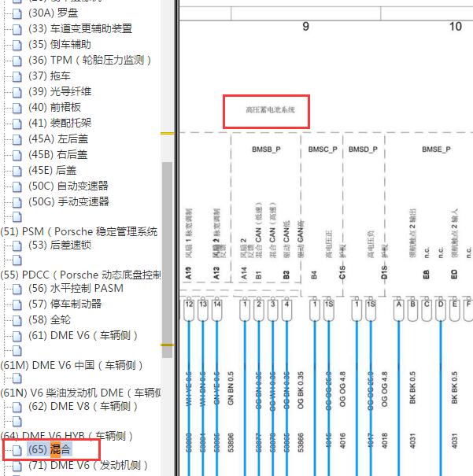Click the wire label GN BN 0.5
This screenshot has width=473, height=476.
click(x=231, y=388)
